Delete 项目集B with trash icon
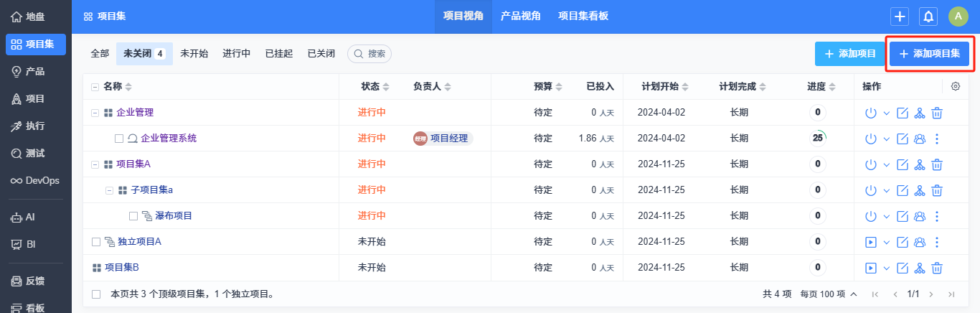The height and width of the screenshot is (313, 980). [x=936, y=268]
